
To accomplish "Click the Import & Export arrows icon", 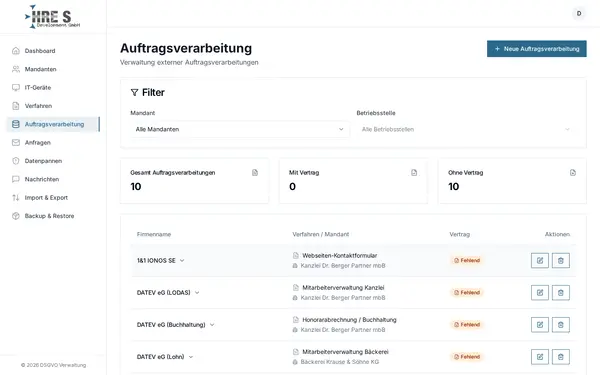I will coord(16,197).
